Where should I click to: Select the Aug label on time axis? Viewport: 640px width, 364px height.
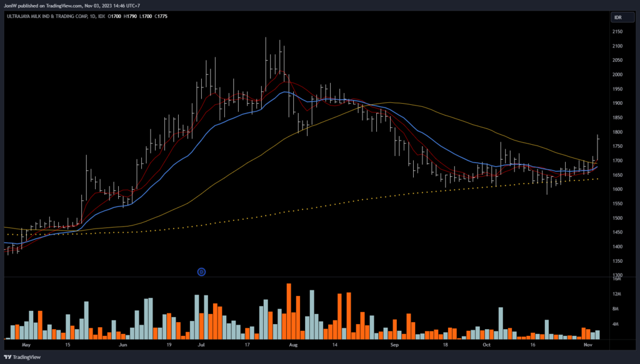click(294, 344)
